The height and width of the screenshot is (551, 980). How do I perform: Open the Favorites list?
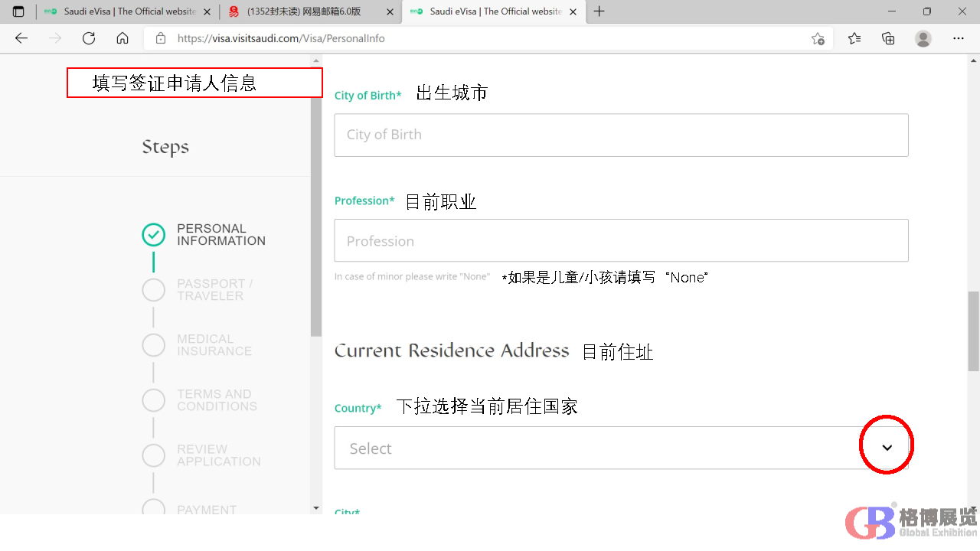tap(854, 38)
